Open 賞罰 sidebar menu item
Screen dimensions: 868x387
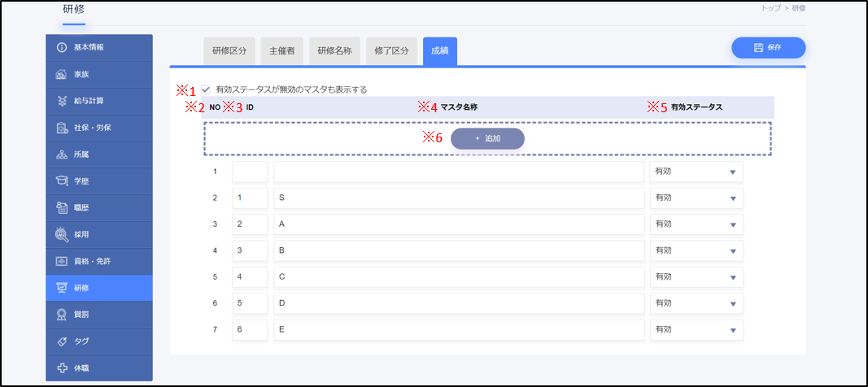coord(99,315)
